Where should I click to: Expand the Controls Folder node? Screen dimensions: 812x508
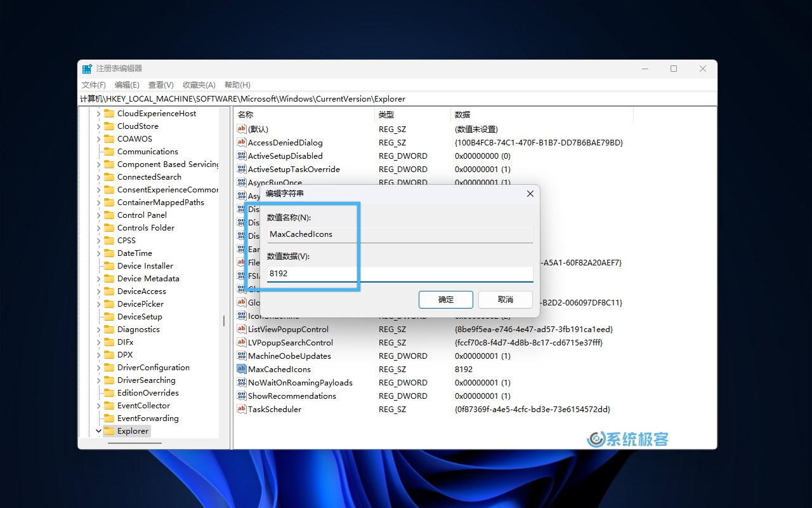tap(98, 228)
